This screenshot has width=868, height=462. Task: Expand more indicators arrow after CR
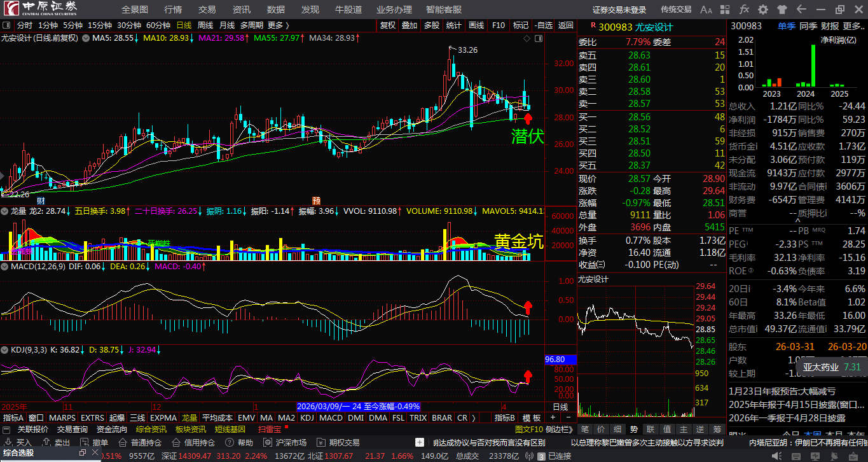[x=474, y=418]
